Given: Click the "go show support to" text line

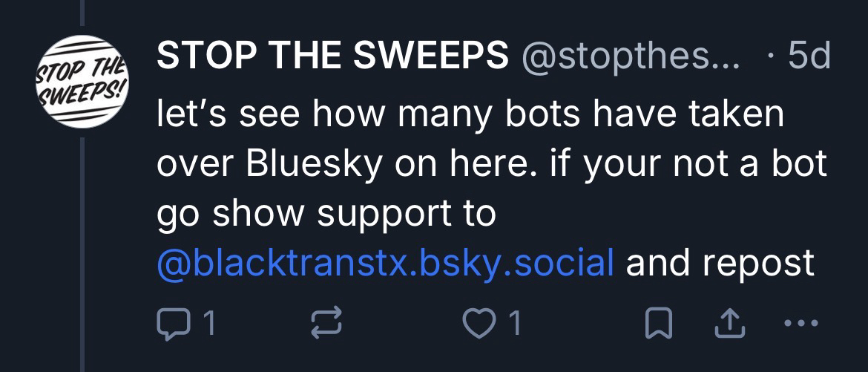Looking at the screenshot, I should point(326,214).
